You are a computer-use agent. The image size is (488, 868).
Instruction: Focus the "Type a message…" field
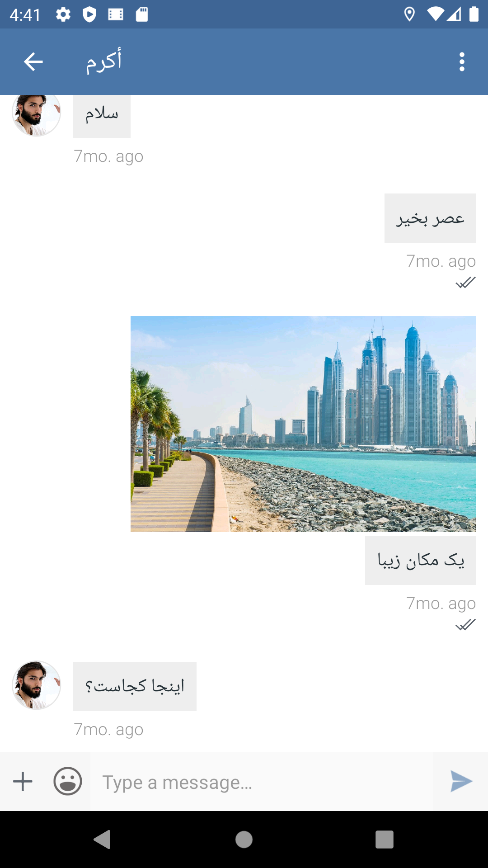[x=262, y=782]
